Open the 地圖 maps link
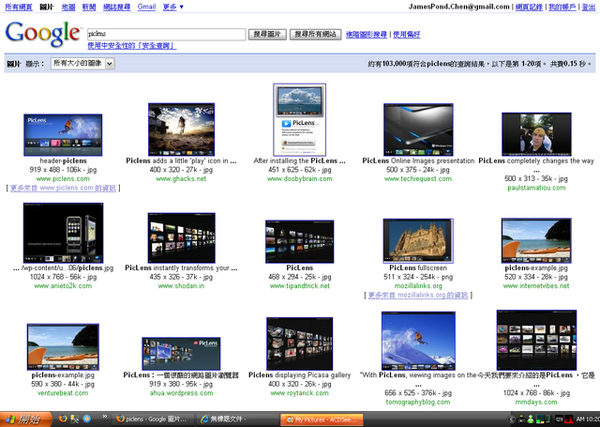 pyautogui.click(x=68, y=7)
